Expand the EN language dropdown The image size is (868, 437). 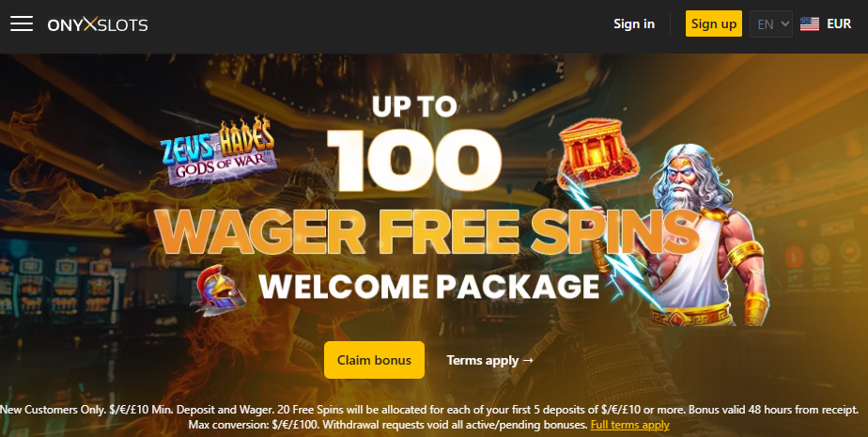tap(770, 23)
